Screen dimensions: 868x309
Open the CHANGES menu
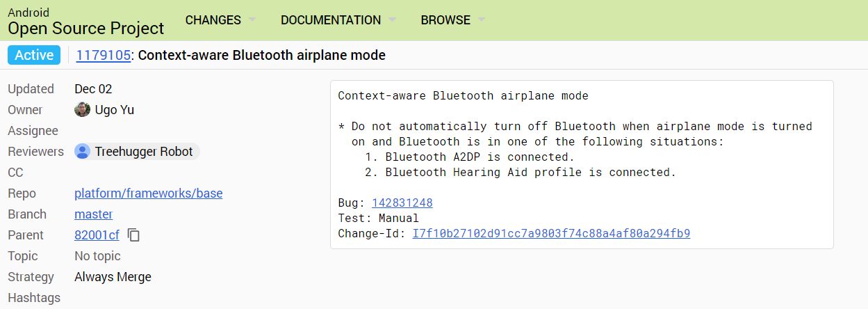(x=213, y=20)
